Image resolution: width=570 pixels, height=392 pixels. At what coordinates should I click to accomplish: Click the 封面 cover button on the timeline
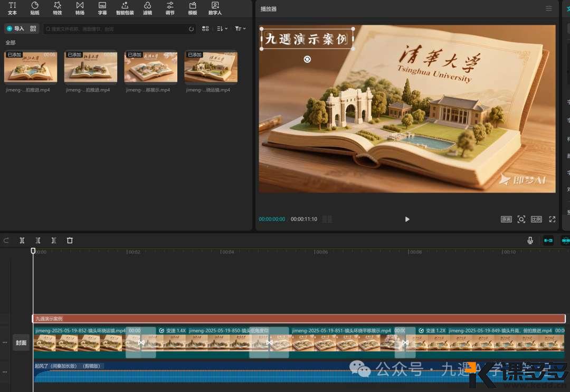21,342
